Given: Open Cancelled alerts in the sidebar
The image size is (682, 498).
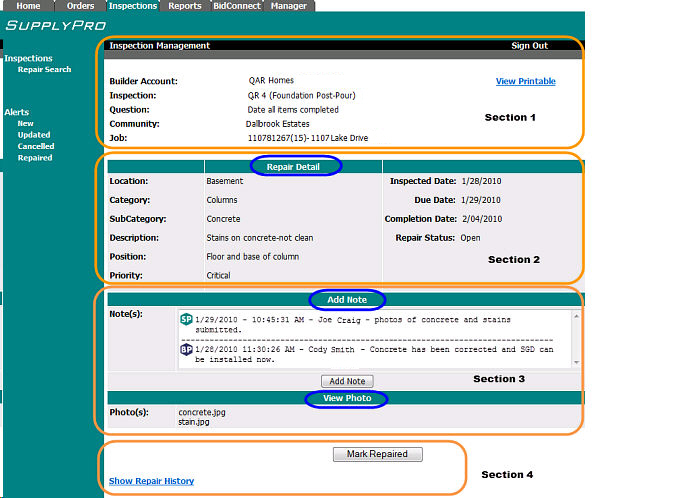Looking at the screenshot, I should (36, 147).
